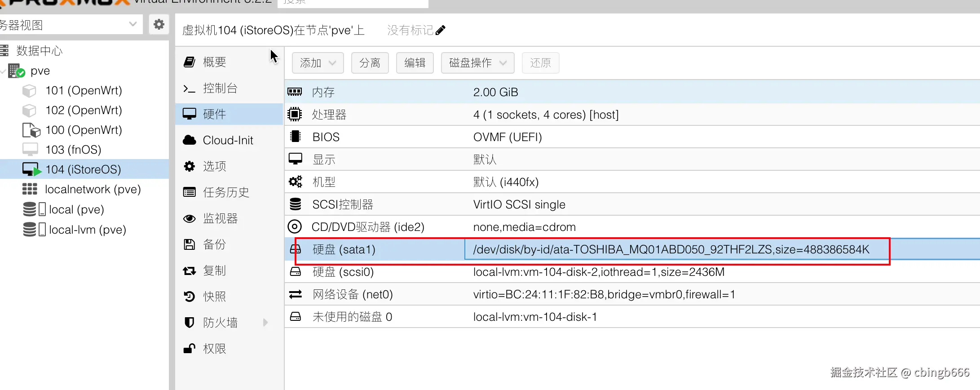Expand the 防火墙 firewall submenu arrow

(265, 323)
